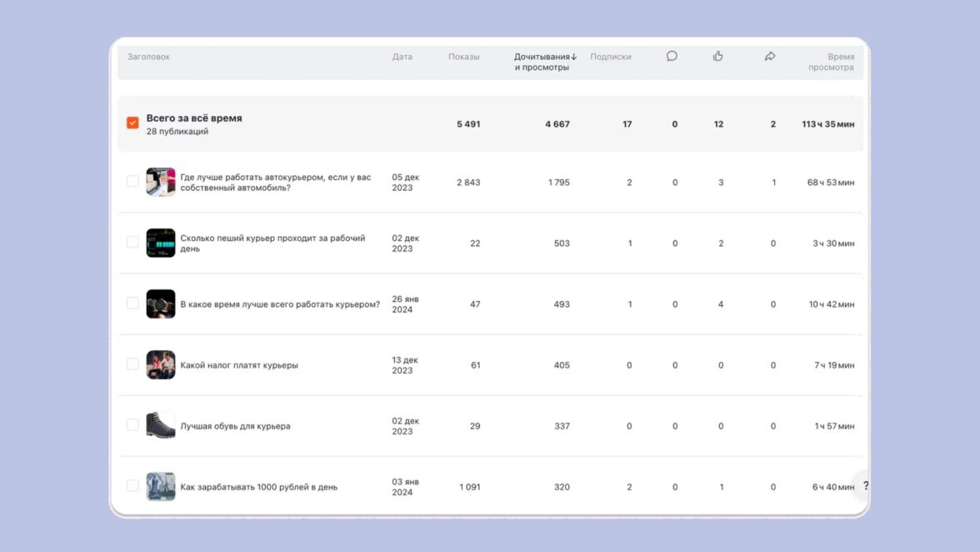Click thumbnail of the автокурьером article
The height and width of the screenshot is (552, 980).
point(161,182)
